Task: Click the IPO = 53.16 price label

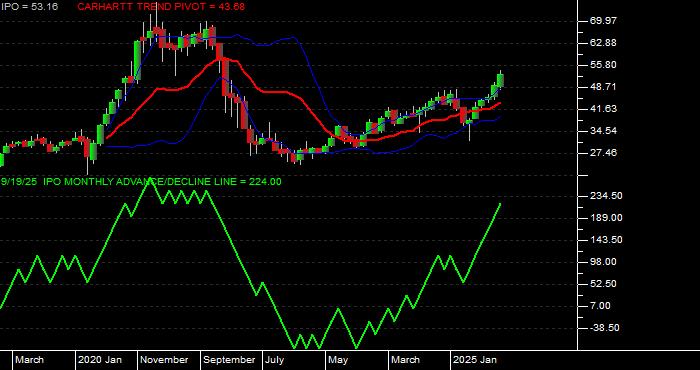Action: click(x=29, y=7)
